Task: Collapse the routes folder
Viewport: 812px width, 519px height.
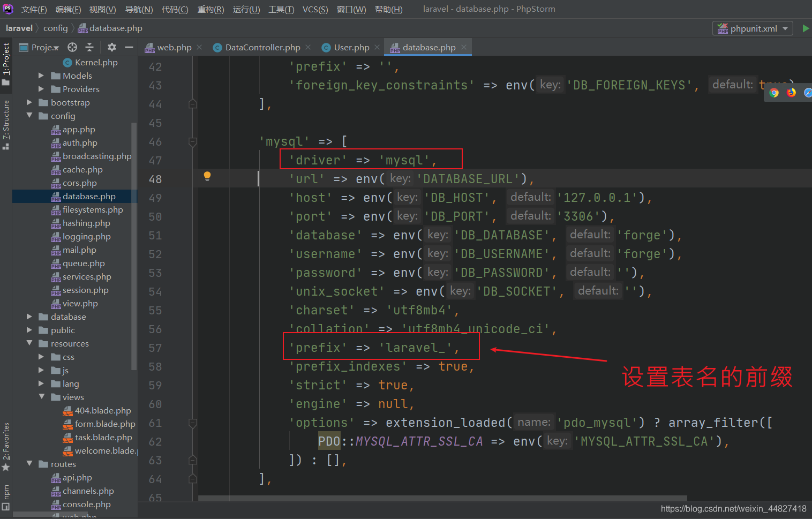Action: (x=29, y=464)
